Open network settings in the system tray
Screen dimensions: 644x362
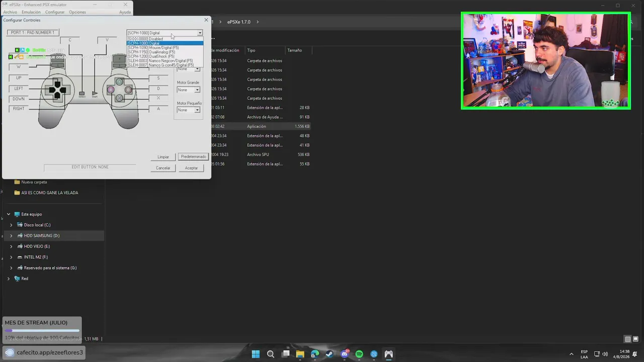[597, 354]
